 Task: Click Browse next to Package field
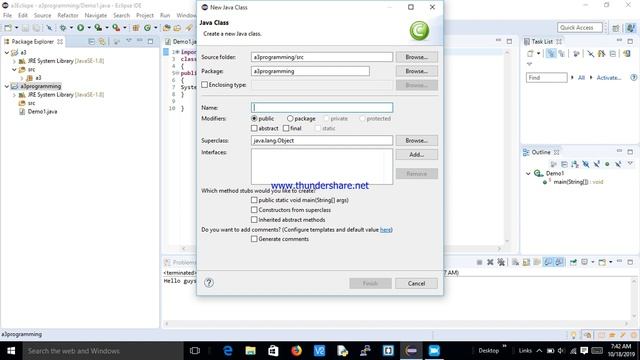(x=417, y=71)
